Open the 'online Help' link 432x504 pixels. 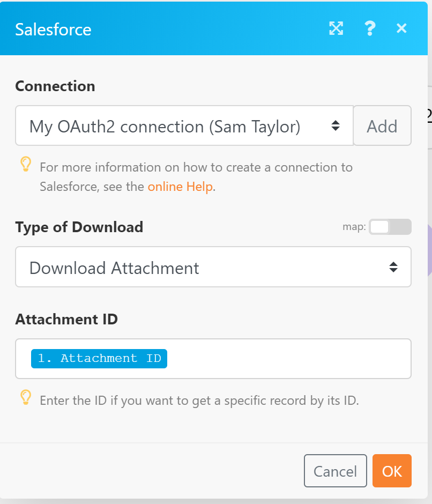180,187
